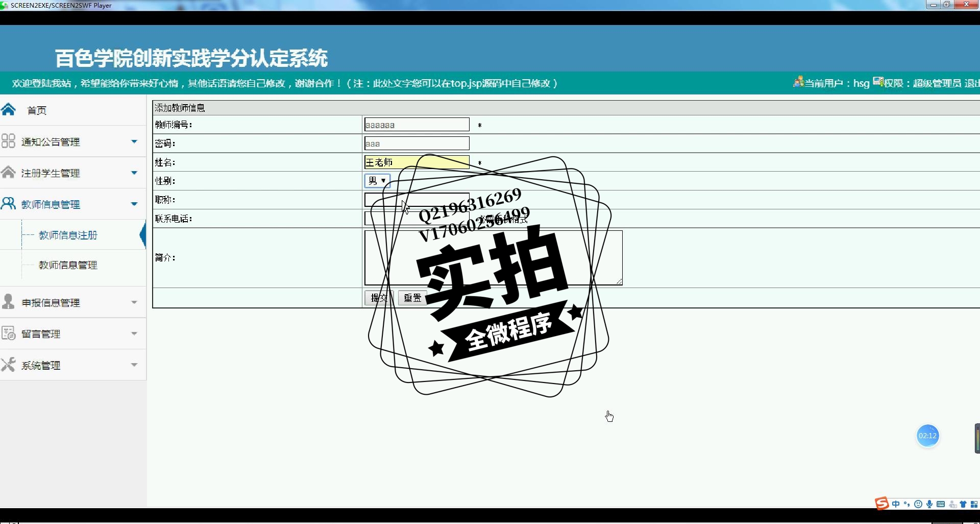Click the 简介 textarea resize grip

[619, 281]
